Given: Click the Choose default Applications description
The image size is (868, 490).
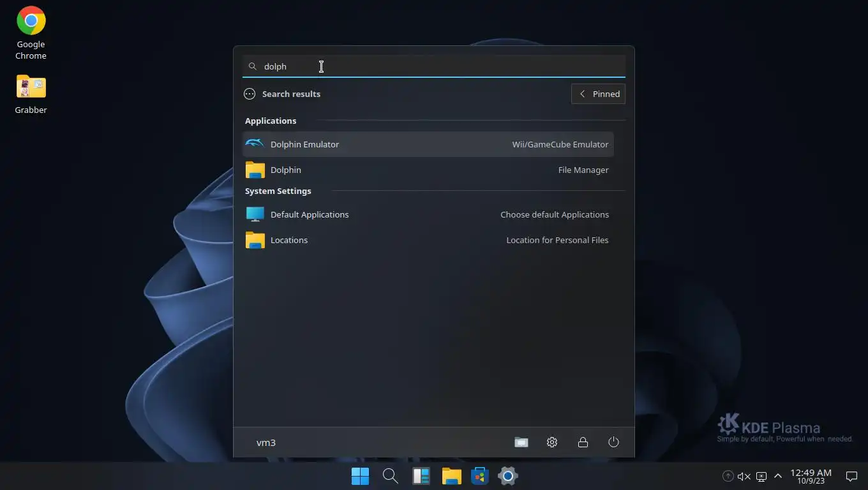Looking at the screenshot, I should click(555, 214).
